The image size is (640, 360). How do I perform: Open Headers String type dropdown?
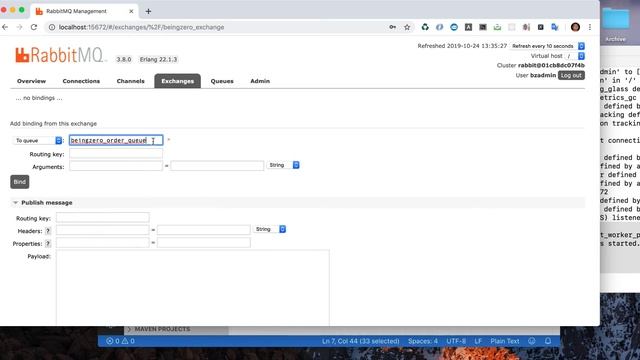[x=269, y=229]
